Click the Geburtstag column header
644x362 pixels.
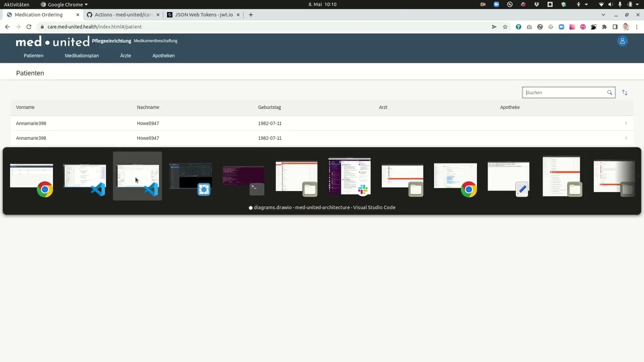pos(269,107)
